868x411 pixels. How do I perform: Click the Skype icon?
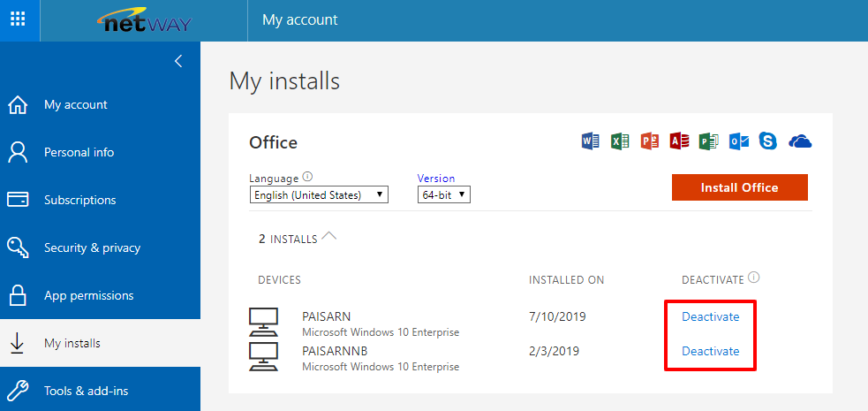(768, 141)
